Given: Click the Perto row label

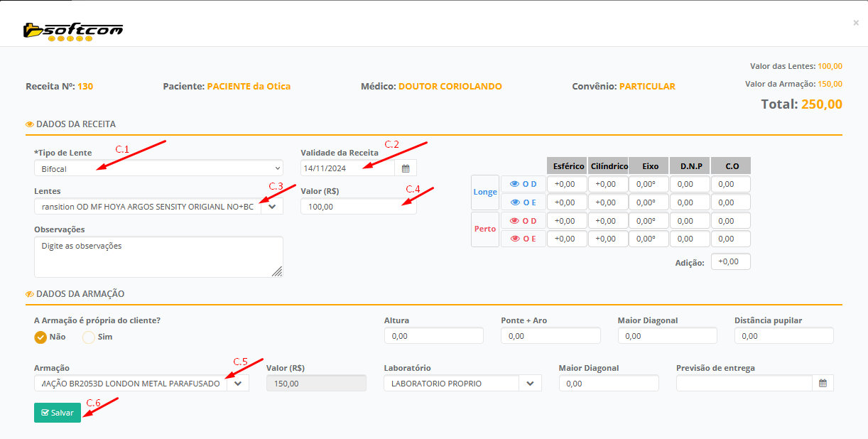Looking at the screenshot, I should (485, 229).
